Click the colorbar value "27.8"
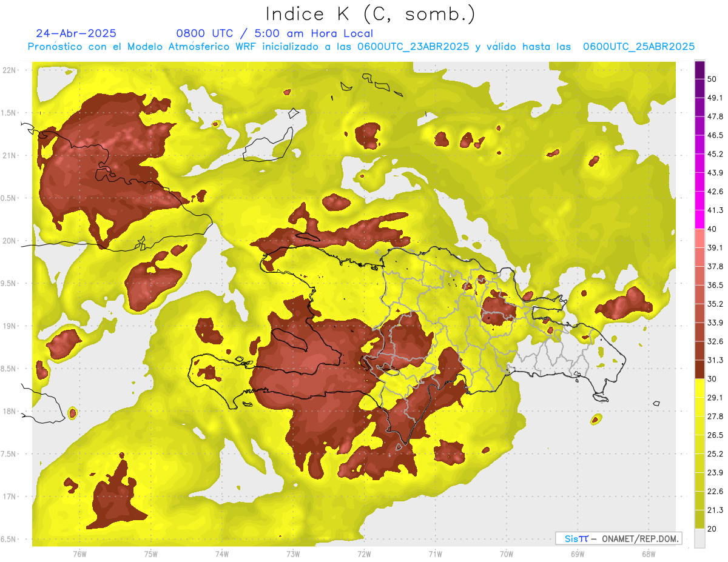This screenshot has height=562, width=728. (x=715, y=416)
